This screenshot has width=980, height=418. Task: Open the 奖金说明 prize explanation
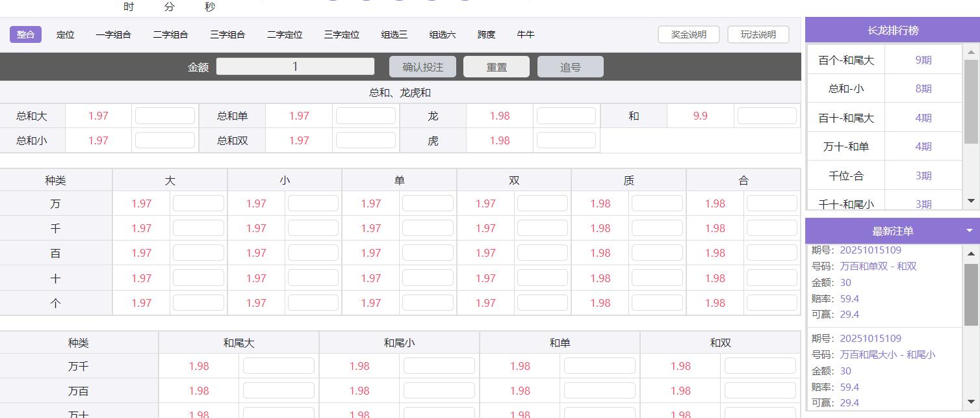(x=688, y=34)
